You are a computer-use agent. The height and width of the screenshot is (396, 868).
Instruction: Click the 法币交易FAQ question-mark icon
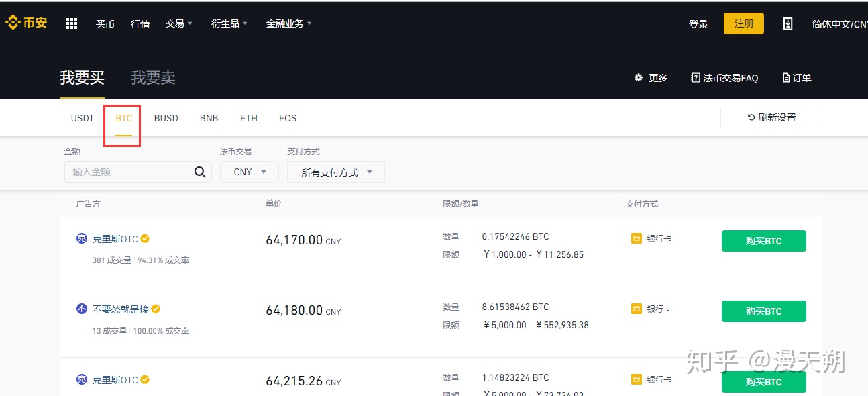pos(695,77)
